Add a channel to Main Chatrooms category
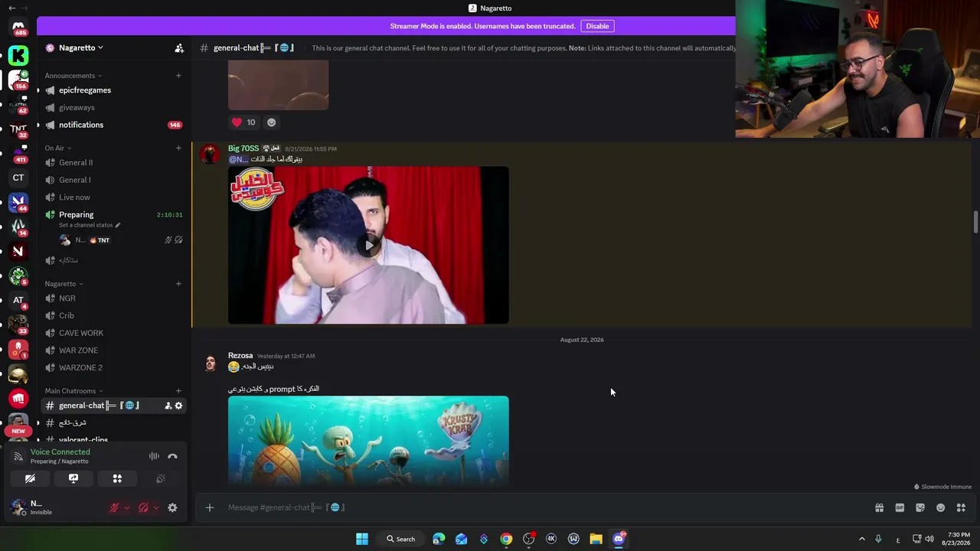 178,391
